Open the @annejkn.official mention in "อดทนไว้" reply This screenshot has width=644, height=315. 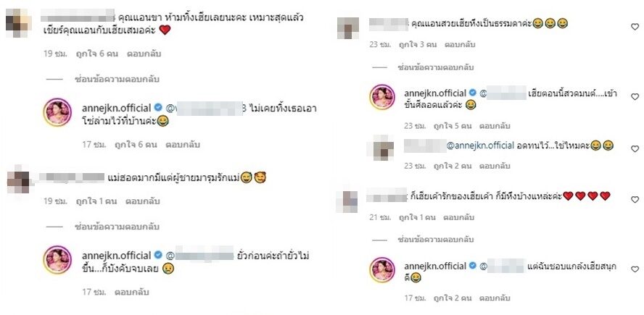(480, 146)
